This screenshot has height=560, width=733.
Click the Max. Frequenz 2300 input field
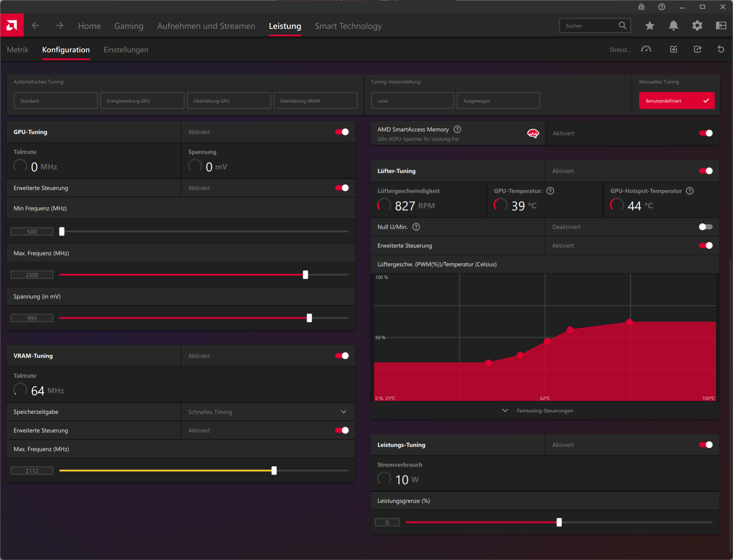pos(32,275)
